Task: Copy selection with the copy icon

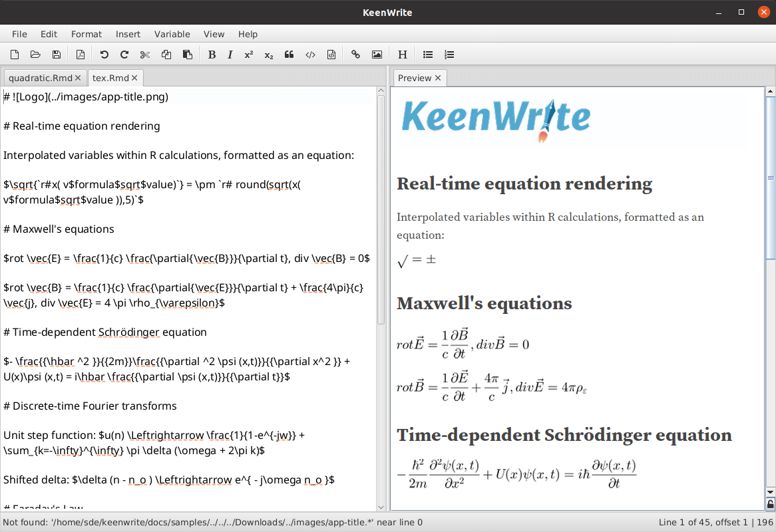Action: (x=166, y=55)
